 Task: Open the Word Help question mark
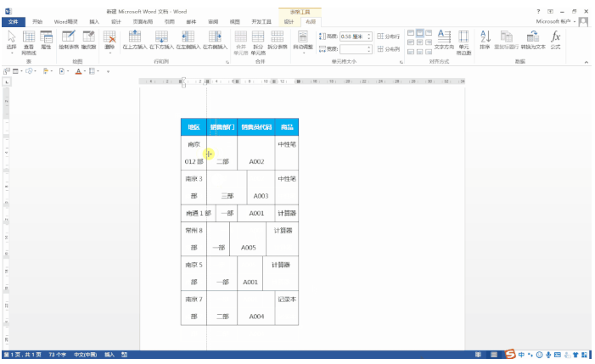coord(538,11)
